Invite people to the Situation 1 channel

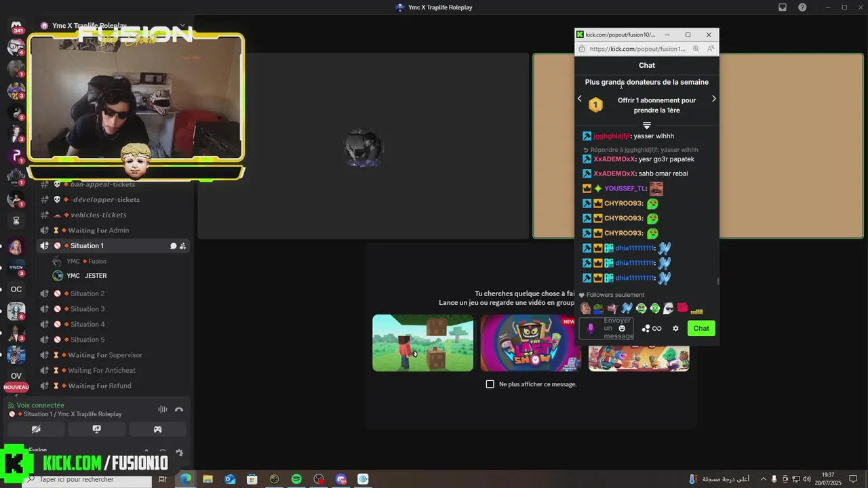click(x=183, y=246)
